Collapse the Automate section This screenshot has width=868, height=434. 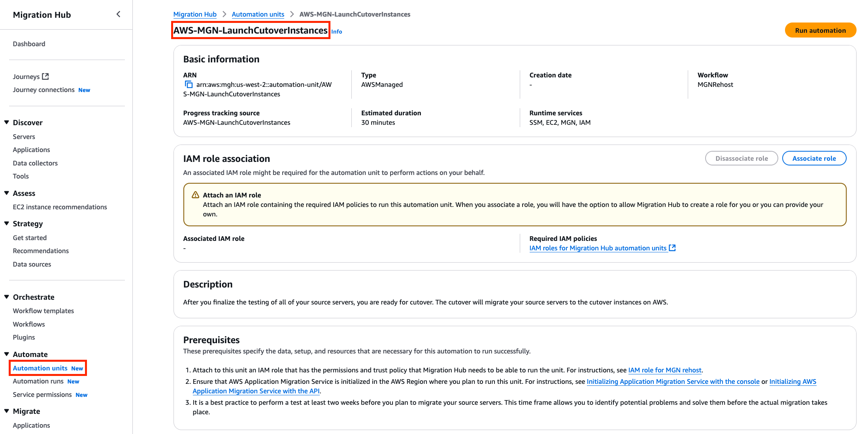(6, 354)
